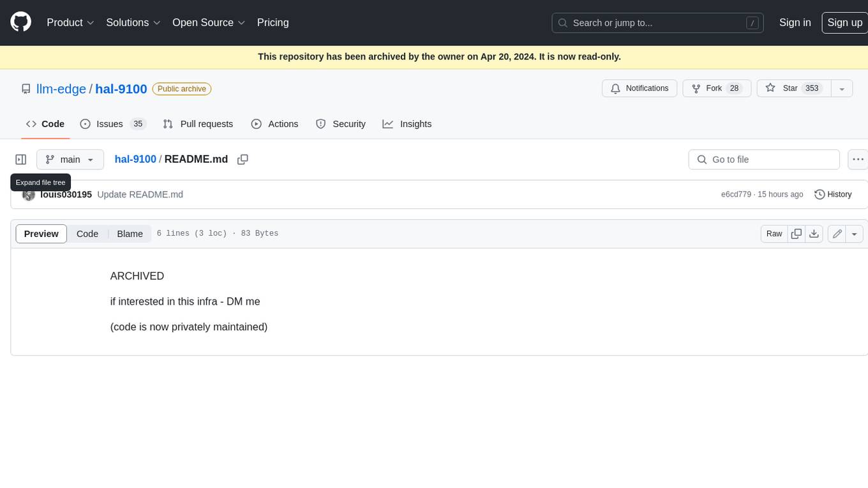The height and width of the screenshot is (488, 868).
Task: Copy the file path icon
Action: (243, 160)
